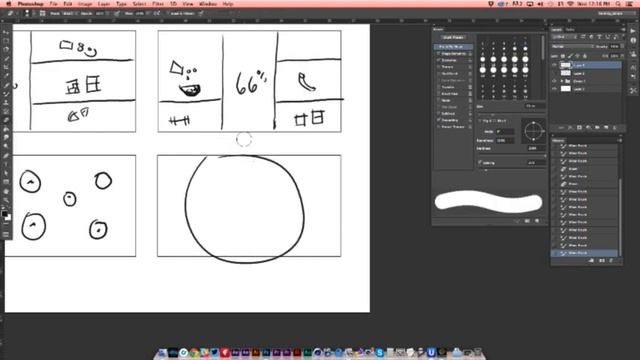Select the Quick Selection tool

[6, 59]
